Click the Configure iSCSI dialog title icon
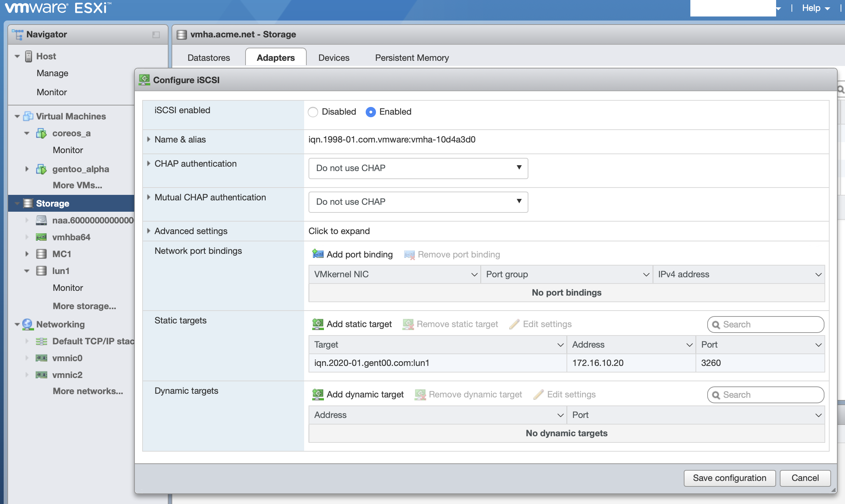Image resolution: width=845 pixels, height=504 pixels. pyautogui.click(x=144, y=80)
